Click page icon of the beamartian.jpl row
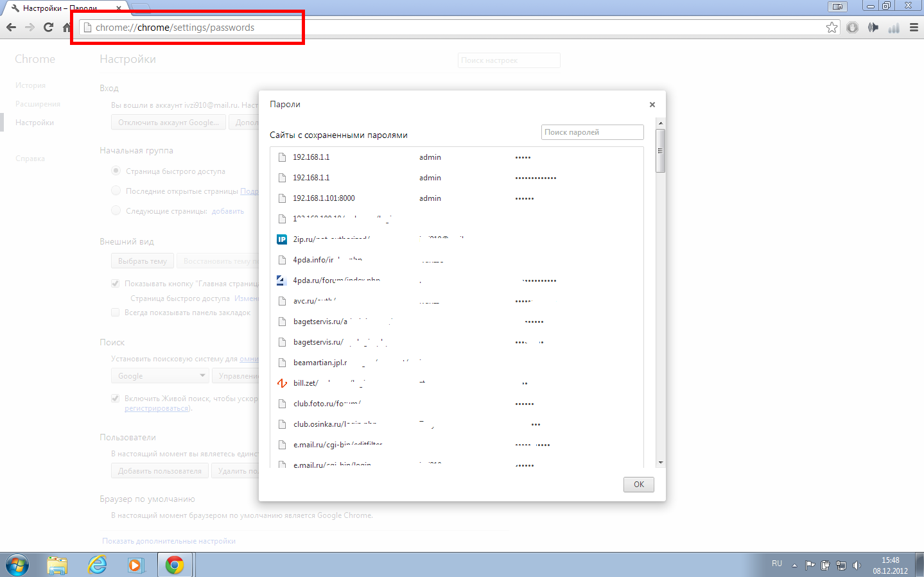Viewport: 924px width, 577px height. (x=281, y=363)
